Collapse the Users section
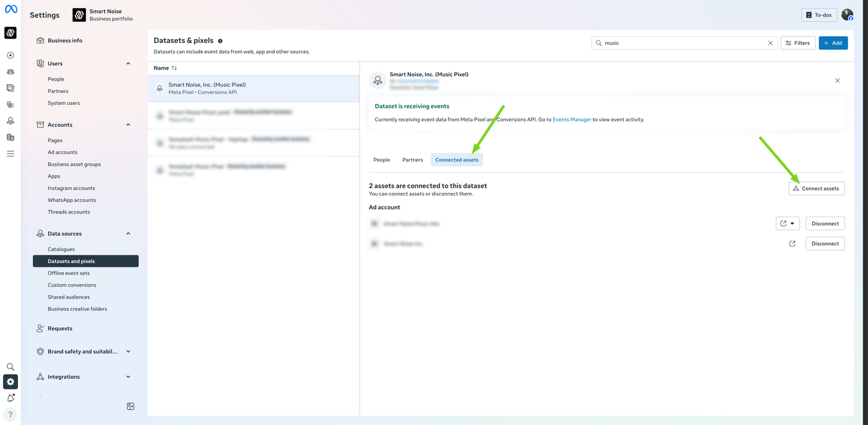Screen dimensions: 868x425 [x=128, y=63]
